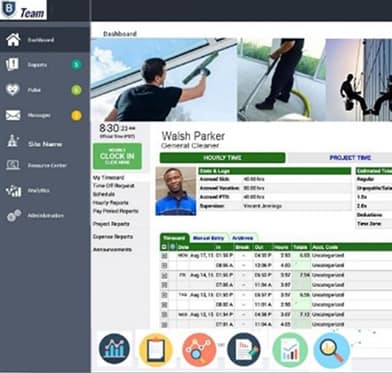Click the row icon for Wed Aug 12
The height and width of the screenshot is (373, 392).
pyautogui.click(x=164, y=314)
